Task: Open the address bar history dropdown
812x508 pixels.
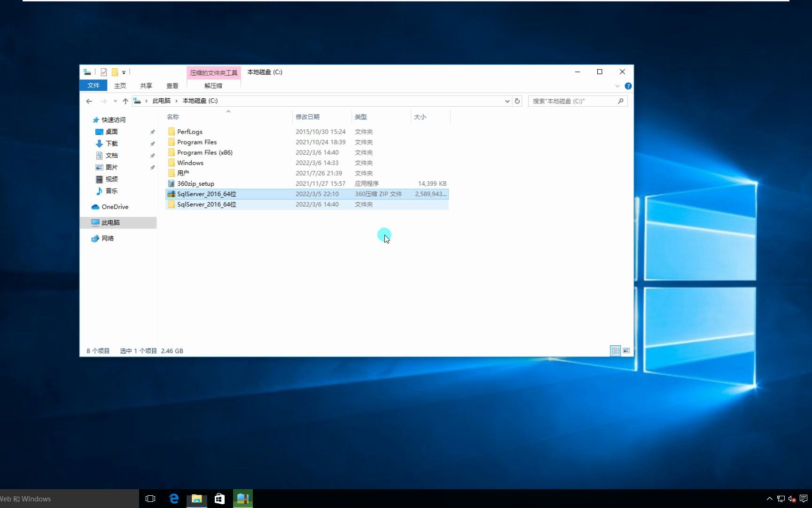Action: point(507,101)
